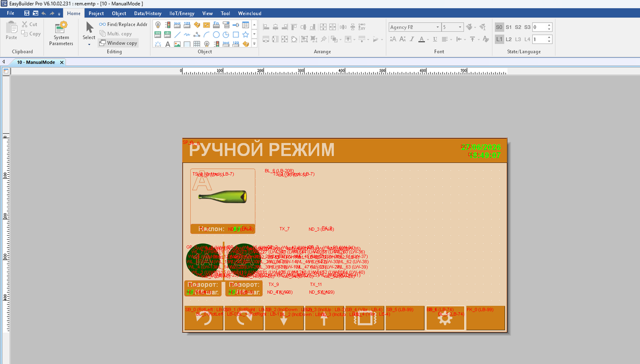Expand the Select tool dropdown arrow
Screen dimensions: 640x364
click(x=89, y=44)
